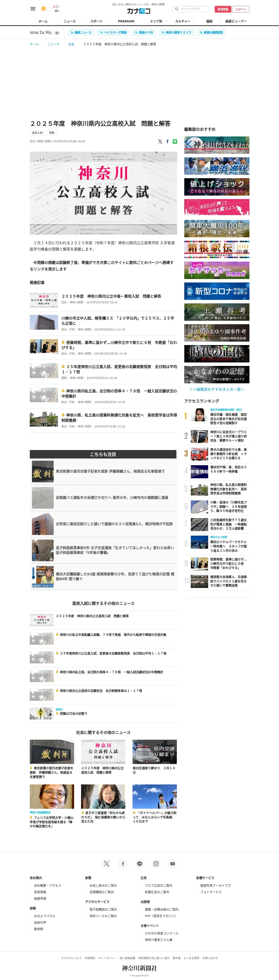The height and width of the screenshot is (980, 279).
Task: Click the ログイン button
Action: pyautogui.click(x=241, y=9)
